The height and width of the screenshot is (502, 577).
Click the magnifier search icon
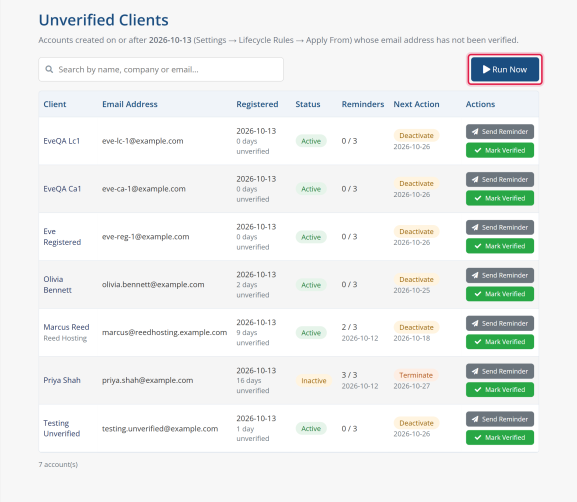pos(49,70)
